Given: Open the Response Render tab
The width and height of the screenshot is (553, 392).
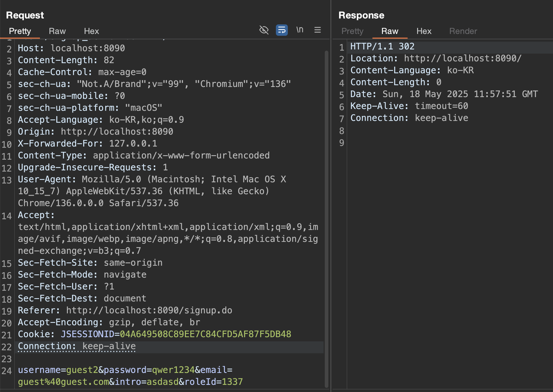Looking at the screenshot, I should point(463,31).
